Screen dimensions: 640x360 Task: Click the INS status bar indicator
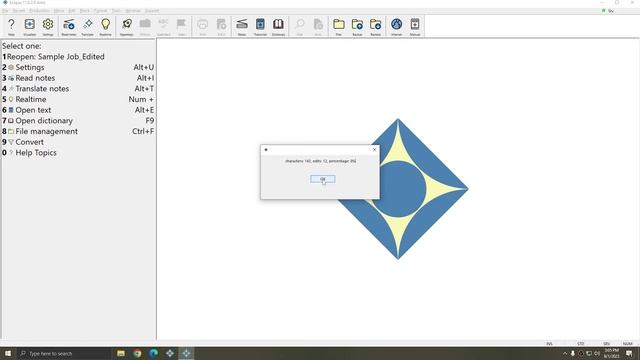549,344
